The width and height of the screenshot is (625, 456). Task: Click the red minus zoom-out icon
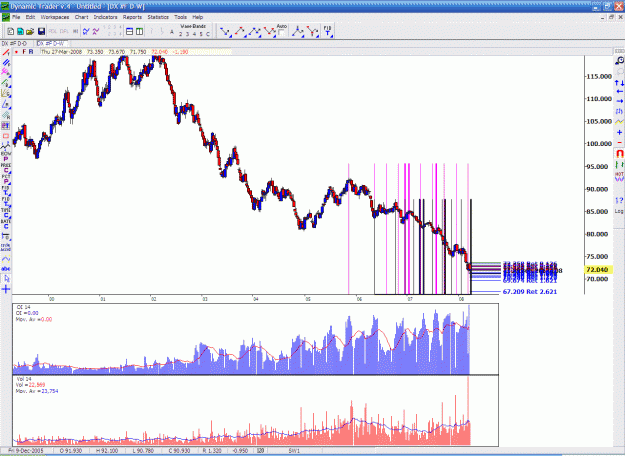point(619,142)
